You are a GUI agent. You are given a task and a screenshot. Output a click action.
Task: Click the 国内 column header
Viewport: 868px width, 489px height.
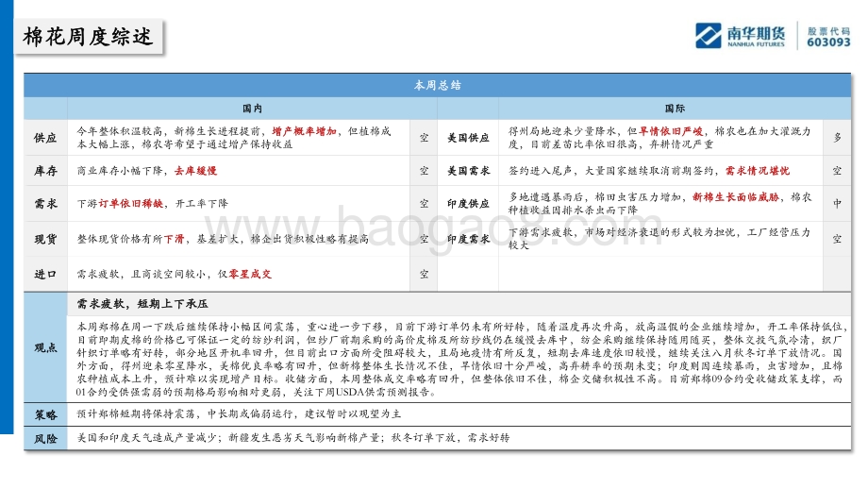[253, 109]
